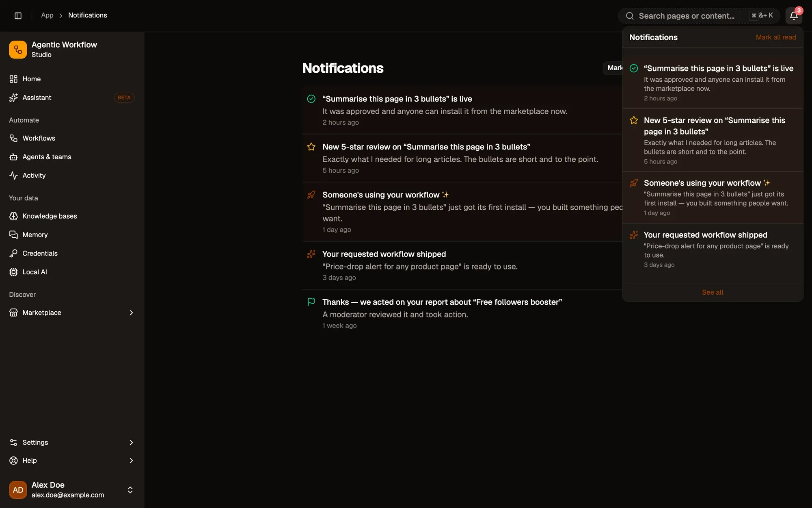Screen dimensions: 812x508
Task: Open main list "Your requested workflow shipped" notification
Action: [462, 265]
